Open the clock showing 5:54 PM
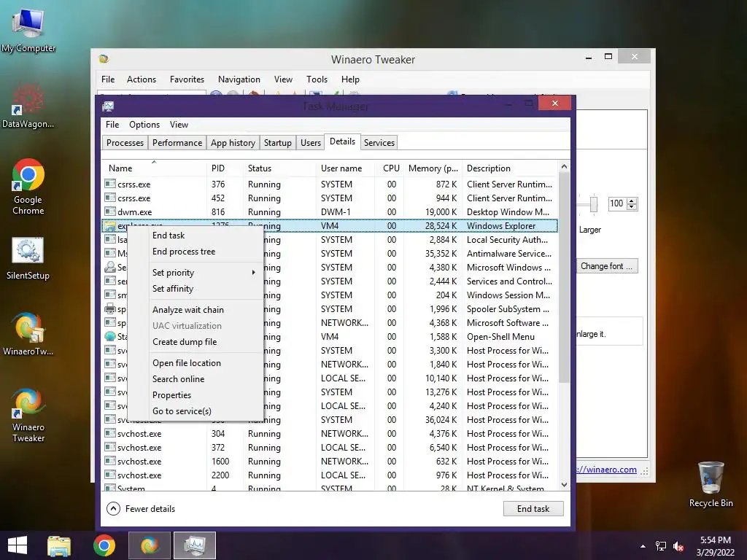The width and height of the screenshot is (747, 560). pos(715,546)
